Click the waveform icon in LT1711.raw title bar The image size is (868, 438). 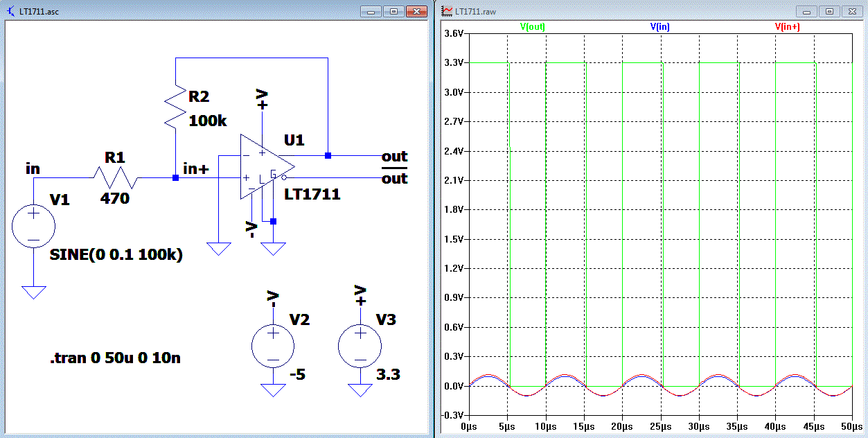click(x=448, y=12)
